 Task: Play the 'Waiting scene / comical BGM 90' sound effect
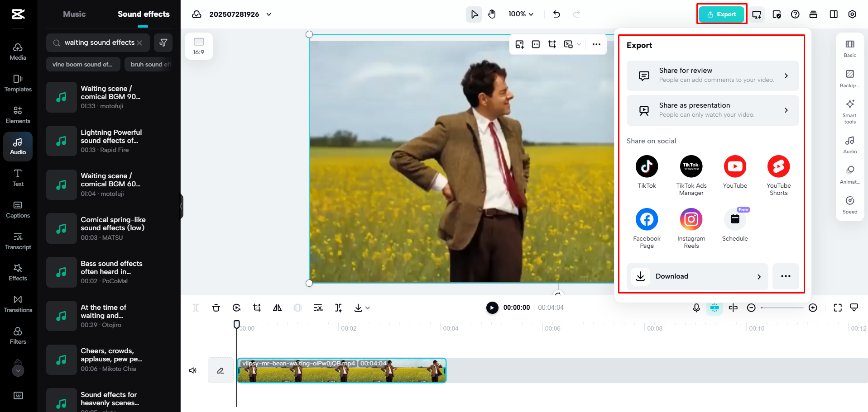[x=61, y=97]
